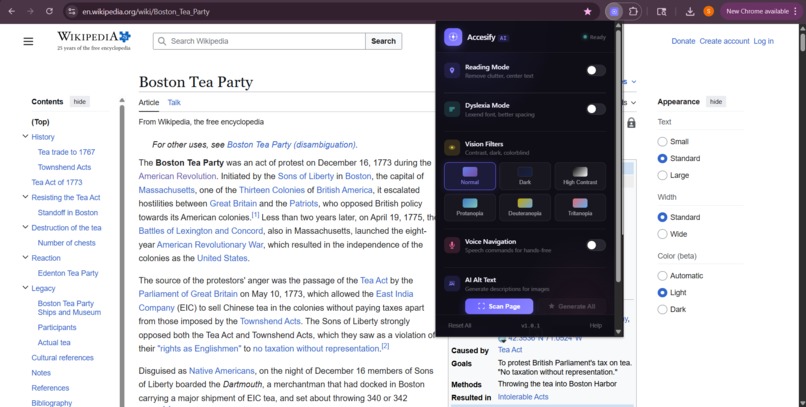Screen dimensions: 806x407
Task: Click the Vision Filters eye icon
Action: tap(452, 147)
